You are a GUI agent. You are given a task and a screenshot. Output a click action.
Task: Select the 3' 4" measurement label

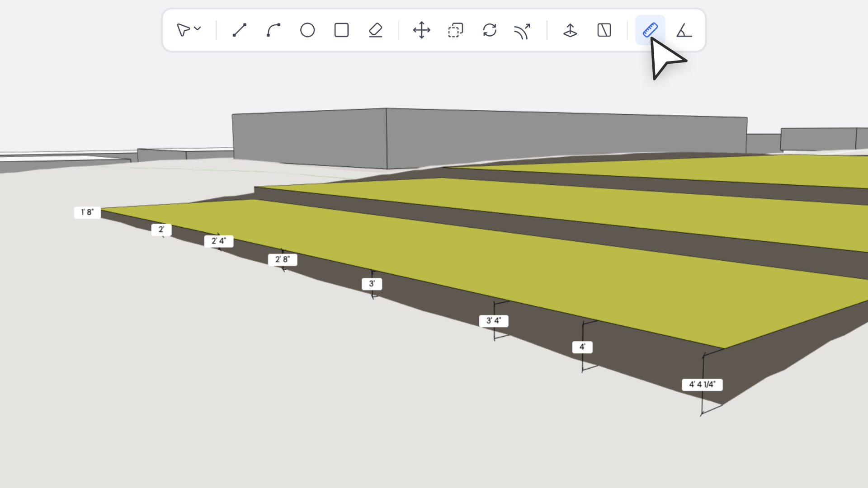[x=494, y=321]
